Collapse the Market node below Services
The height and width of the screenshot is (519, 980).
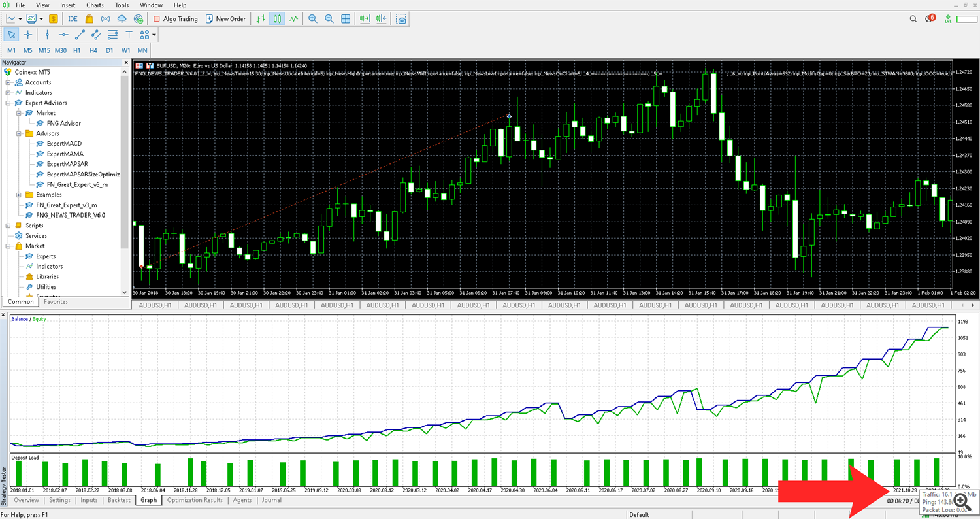[8, 246]
